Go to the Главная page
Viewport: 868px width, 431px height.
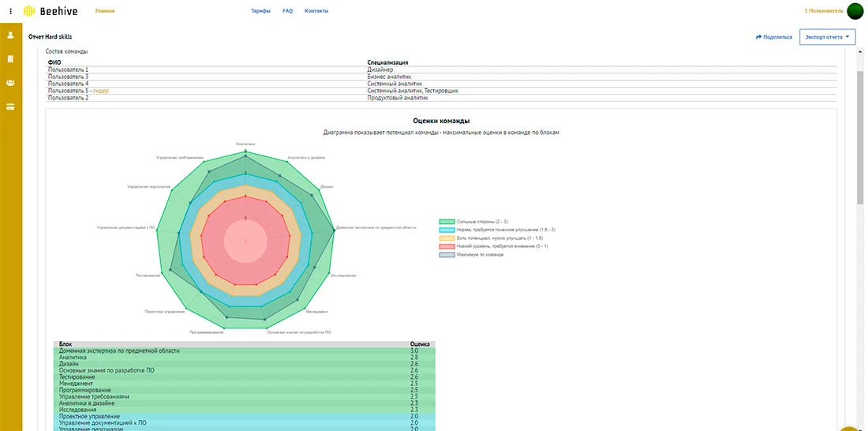coord(104,11)
